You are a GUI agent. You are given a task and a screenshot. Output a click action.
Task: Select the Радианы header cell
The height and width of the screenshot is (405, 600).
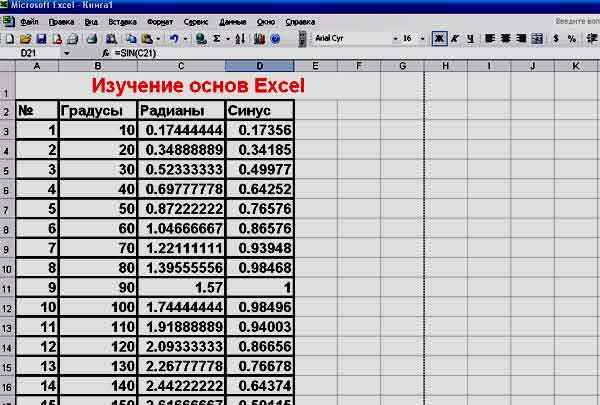[x=181, y=111]
